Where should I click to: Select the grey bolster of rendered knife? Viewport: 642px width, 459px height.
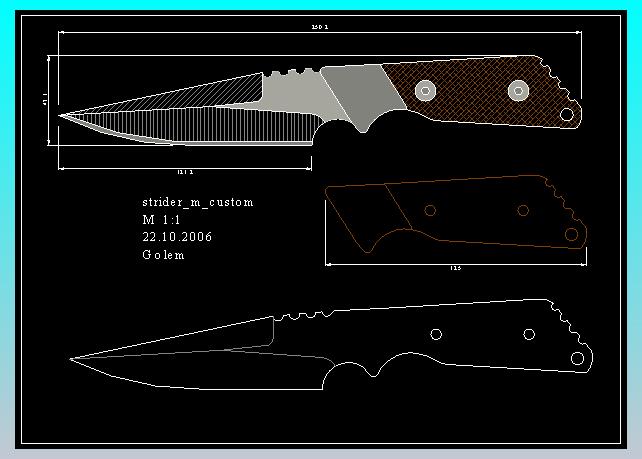363,97
